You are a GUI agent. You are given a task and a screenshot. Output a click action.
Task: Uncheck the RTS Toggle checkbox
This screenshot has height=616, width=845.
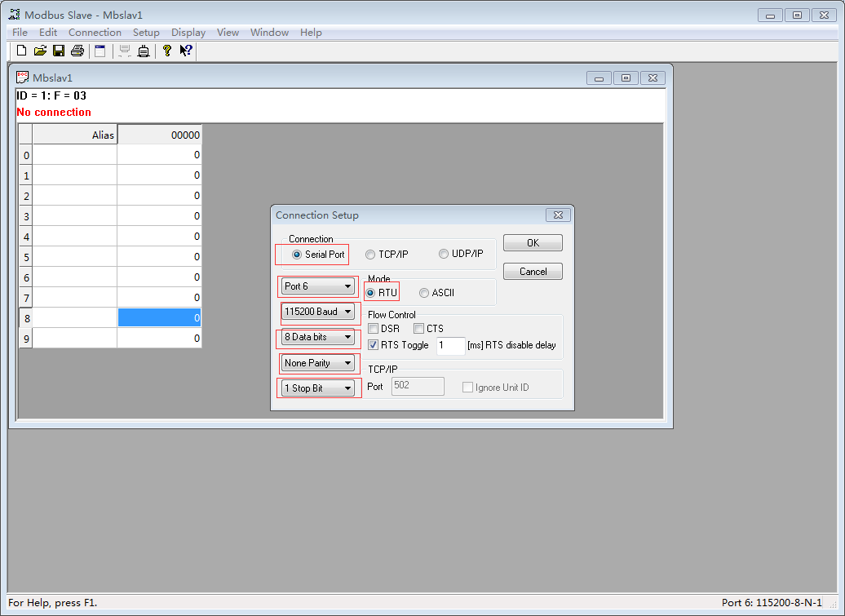(x=374, y=345)
